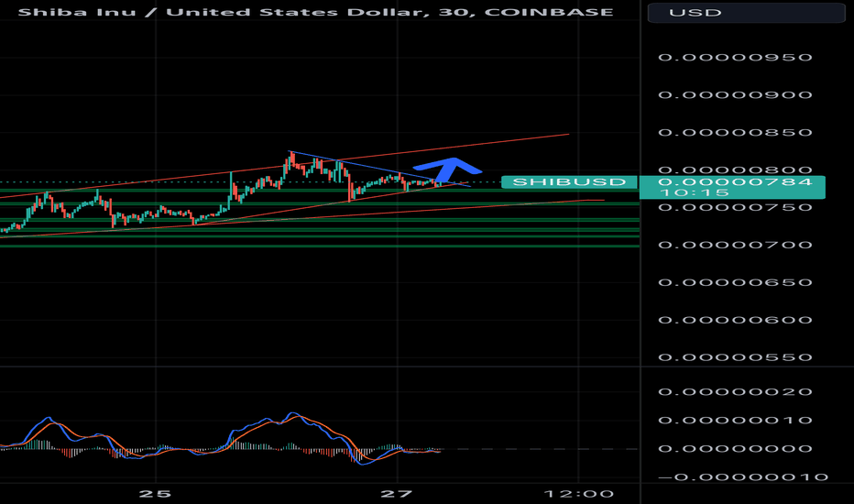Click the current price 0.00000784 label
Screen dimensions: 854x504
point(732,187)
